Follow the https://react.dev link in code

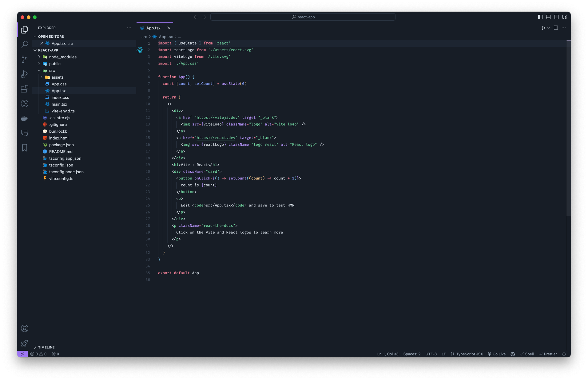click(216, 138)
